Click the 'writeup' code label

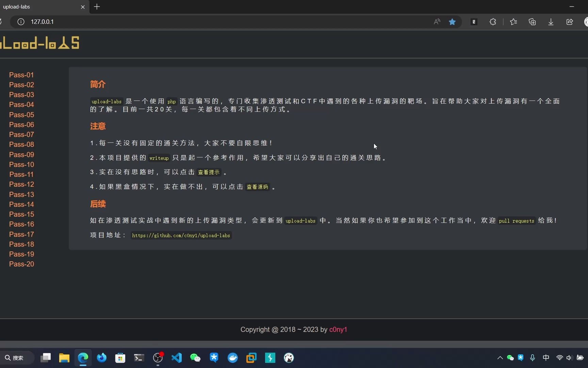(159, 158)
